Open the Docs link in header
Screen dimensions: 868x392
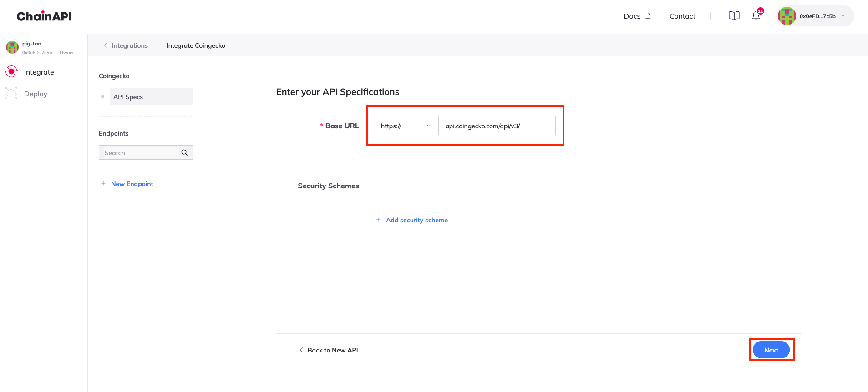637,16
